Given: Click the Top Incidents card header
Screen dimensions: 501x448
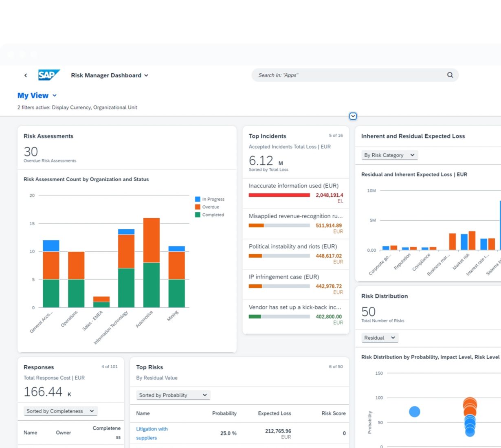Looking at the screenshot, I should 268,136.
